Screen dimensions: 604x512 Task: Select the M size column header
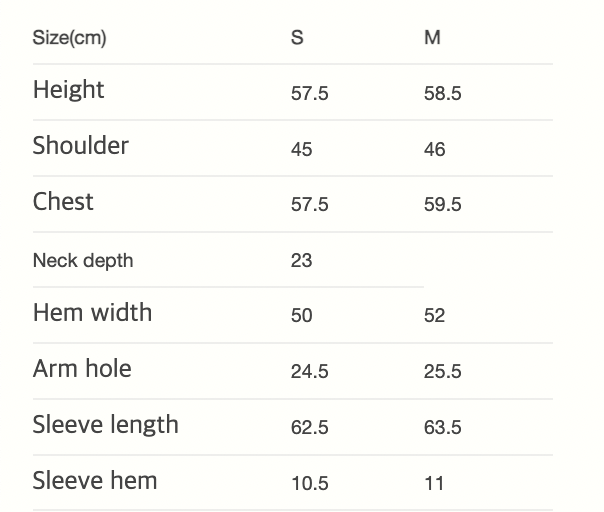coord(432,38)
